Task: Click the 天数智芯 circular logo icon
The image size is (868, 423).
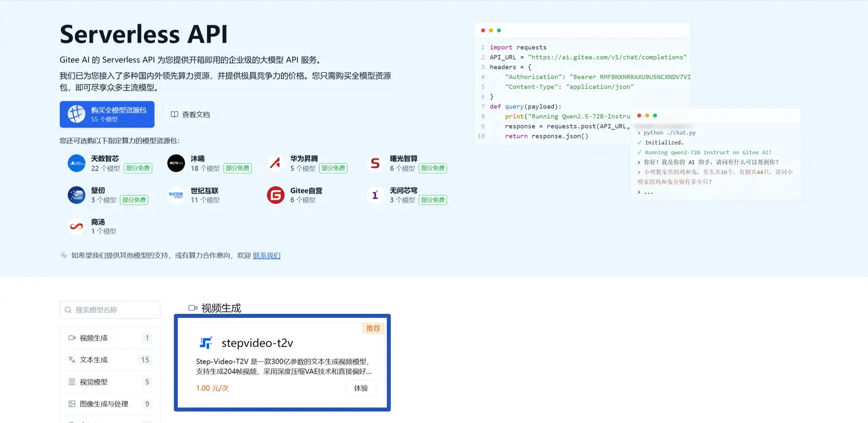Action: [x=76, y=163]
